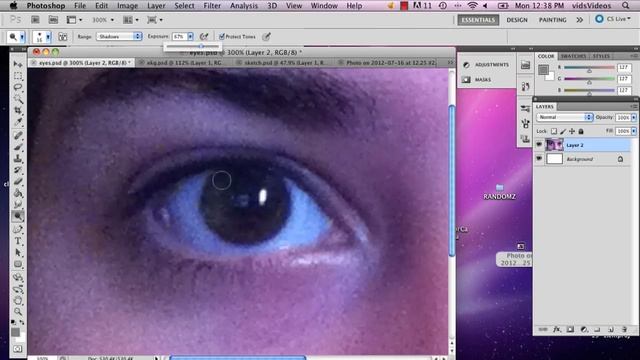Open the layer Opacity slider arrow
Viewport: 640px width, 360px height.
click(x=634, y=118)
